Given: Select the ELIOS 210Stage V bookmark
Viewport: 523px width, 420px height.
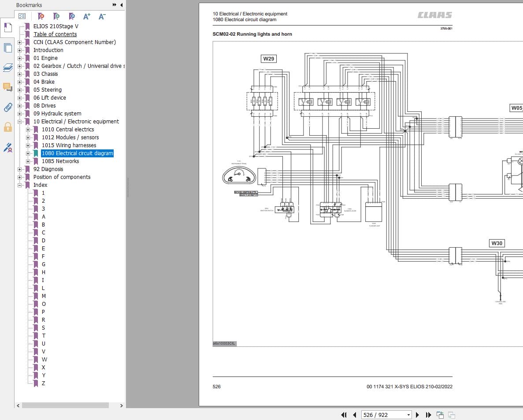Looking at the screenshot, I should [x=56, y=26].
